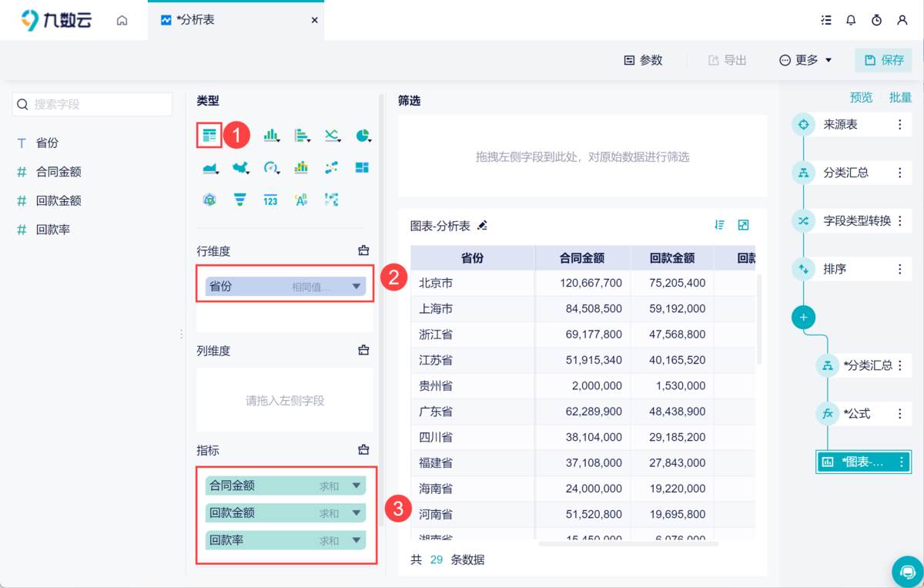Screen dimensions: 924x588
Task: Open the 来源表 three-dot menu
Action: point(899,124)
